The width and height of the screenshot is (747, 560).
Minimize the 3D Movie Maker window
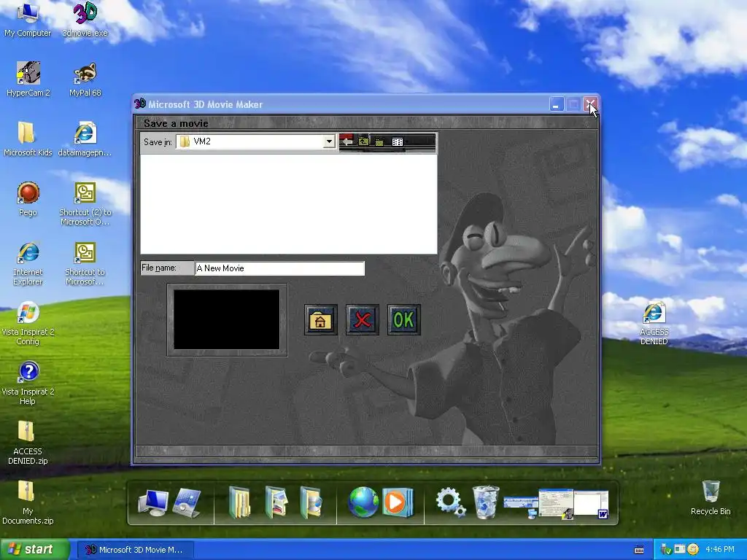coord(557,104)
